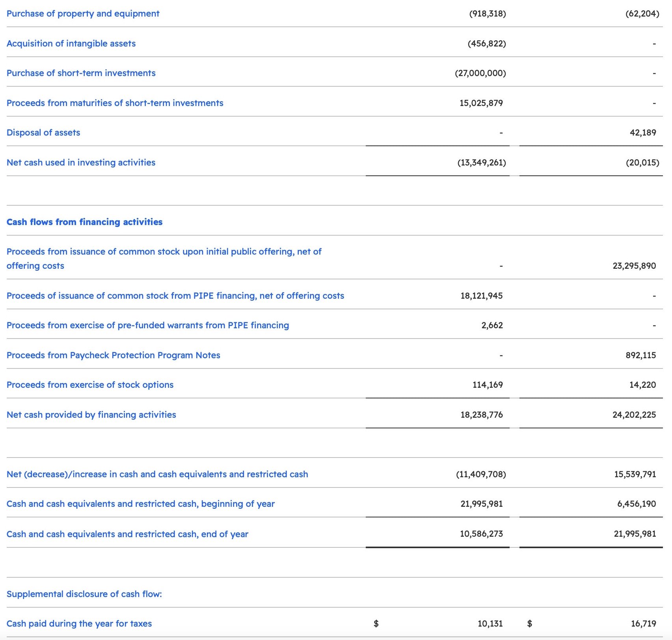The height and width of the screenshot is (640, 672).
Task: Click 'Cash paid during the year for taxes'
Action: point(79,624)
